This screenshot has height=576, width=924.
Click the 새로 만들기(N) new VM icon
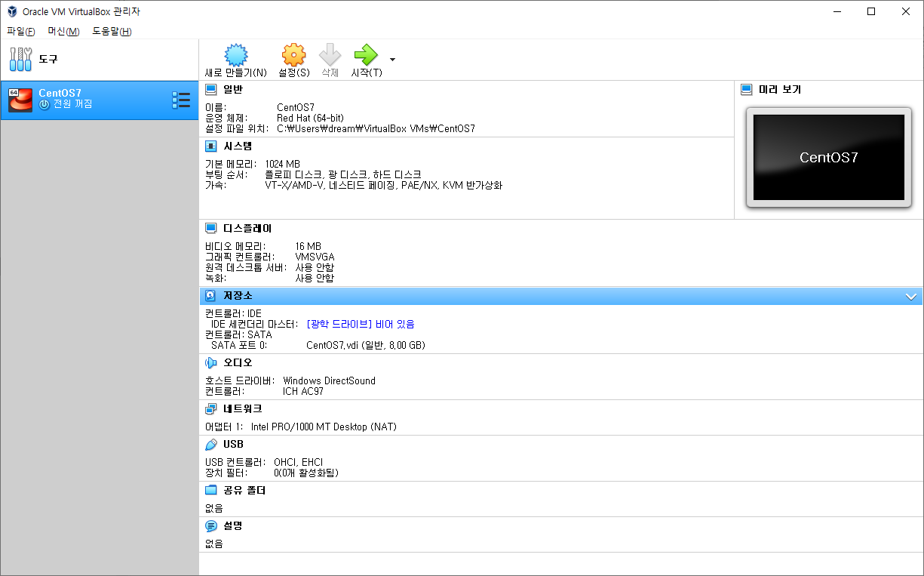point(236,55)
